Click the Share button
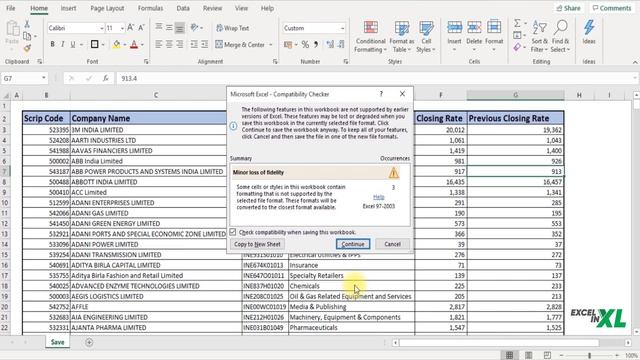Image resolution: width=640 pixels, height=360 pixels. (568, 8)
